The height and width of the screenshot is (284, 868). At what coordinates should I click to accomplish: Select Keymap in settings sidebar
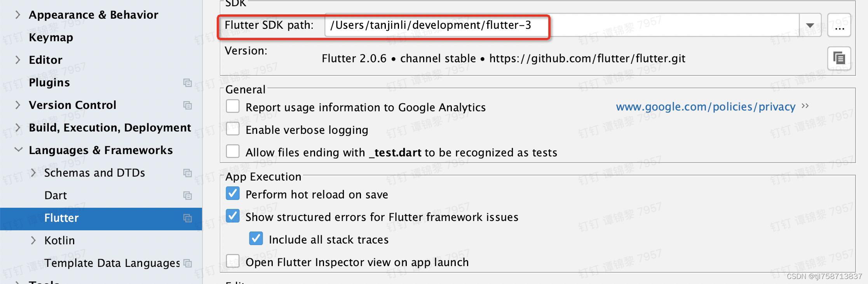[x=51, y=37]
